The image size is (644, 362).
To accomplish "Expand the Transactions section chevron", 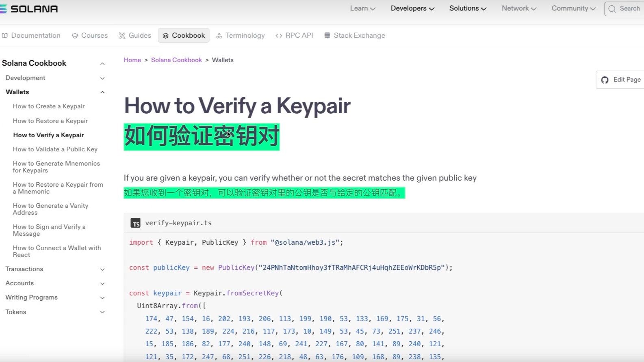I will click(102, 269).
